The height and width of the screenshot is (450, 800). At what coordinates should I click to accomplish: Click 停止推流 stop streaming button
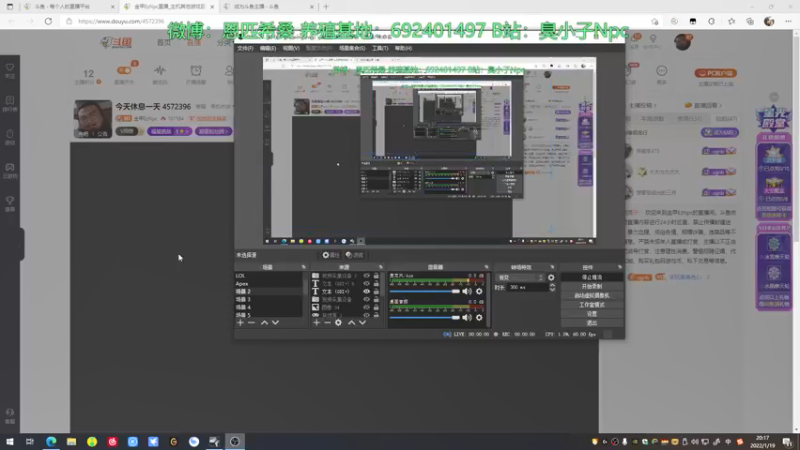592,277
